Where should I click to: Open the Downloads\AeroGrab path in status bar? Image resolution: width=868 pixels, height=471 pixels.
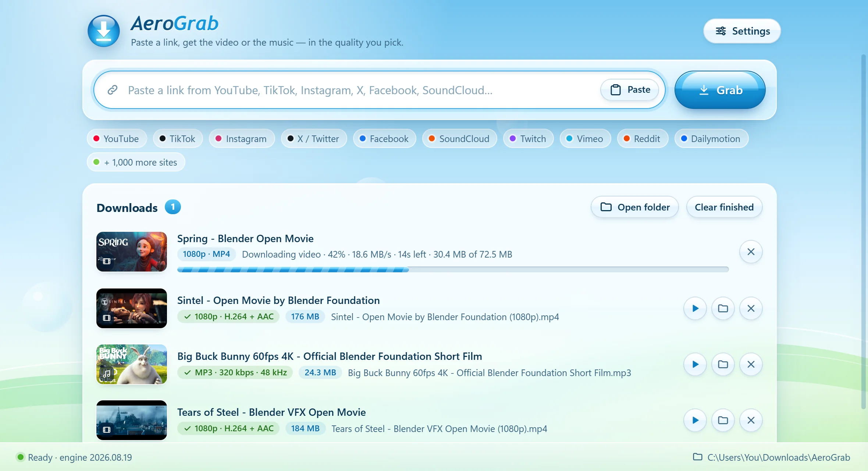[771, 457]
